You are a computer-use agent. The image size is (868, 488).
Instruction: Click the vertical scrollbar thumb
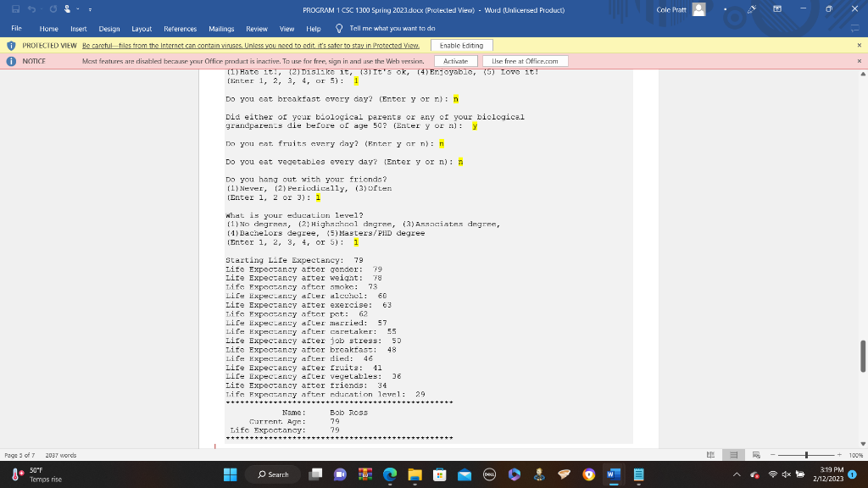coord(862,357)
